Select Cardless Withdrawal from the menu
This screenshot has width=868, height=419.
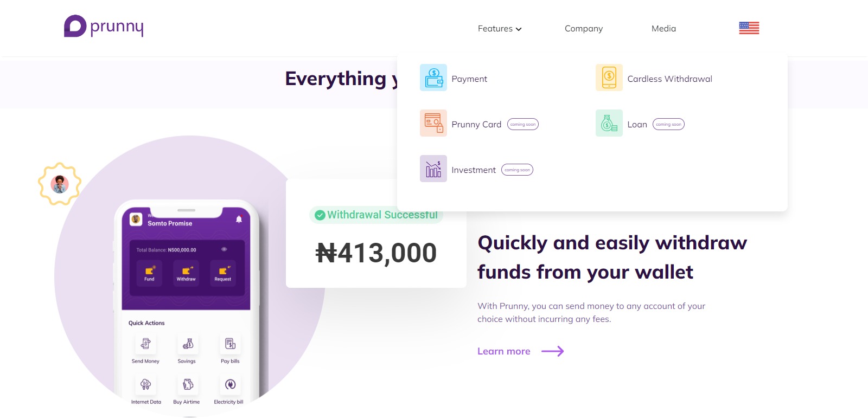(669, 79)
